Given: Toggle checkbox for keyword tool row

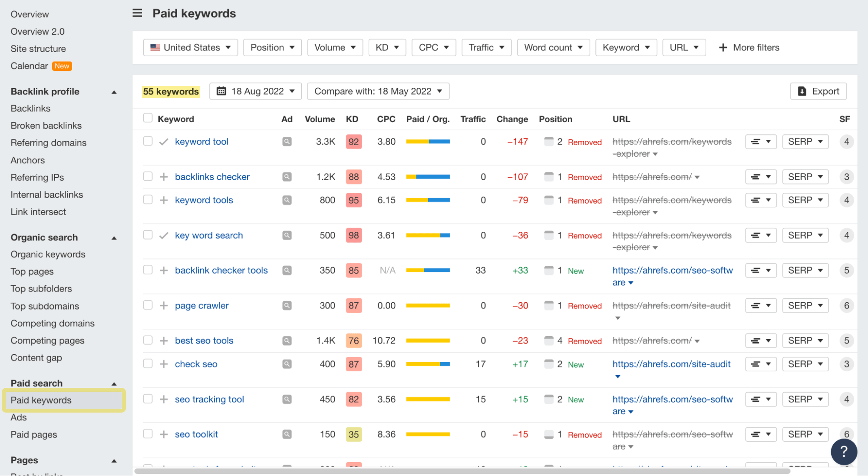Looking at the screenshot, I should click(x=148, y=141).
